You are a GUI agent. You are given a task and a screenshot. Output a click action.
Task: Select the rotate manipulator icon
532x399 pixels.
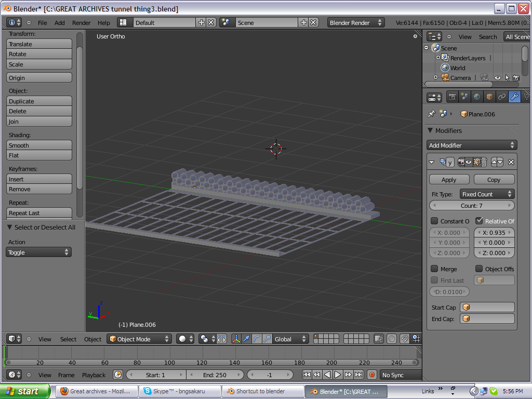(257, 339)
